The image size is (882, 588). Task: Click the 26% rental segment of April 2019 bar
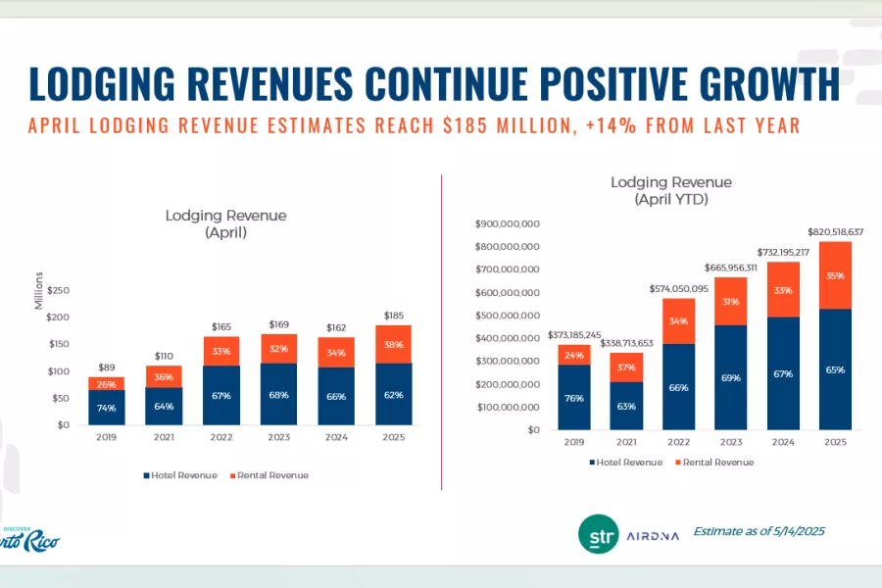(x=106, y=384)
